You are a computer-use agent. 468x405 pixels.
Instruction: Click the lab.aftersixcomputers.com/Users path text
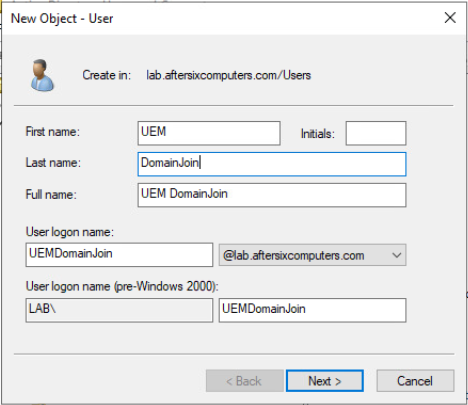(229, 75)
